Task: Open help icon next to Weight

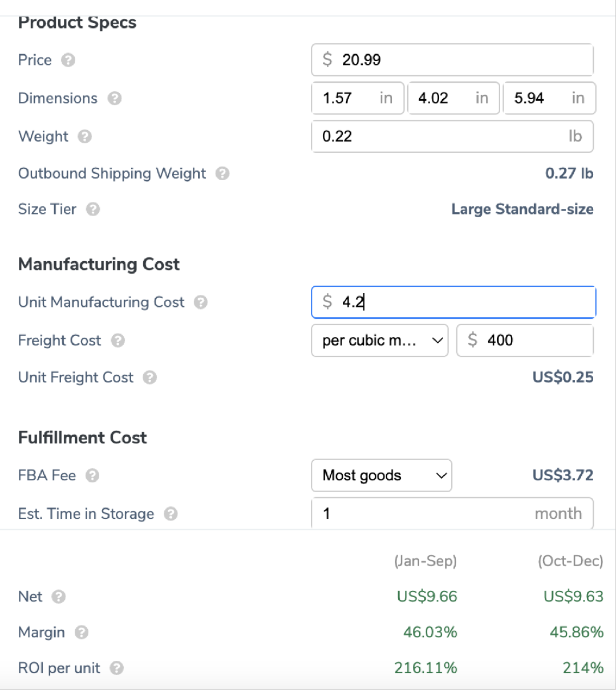Action: [85, 136]
